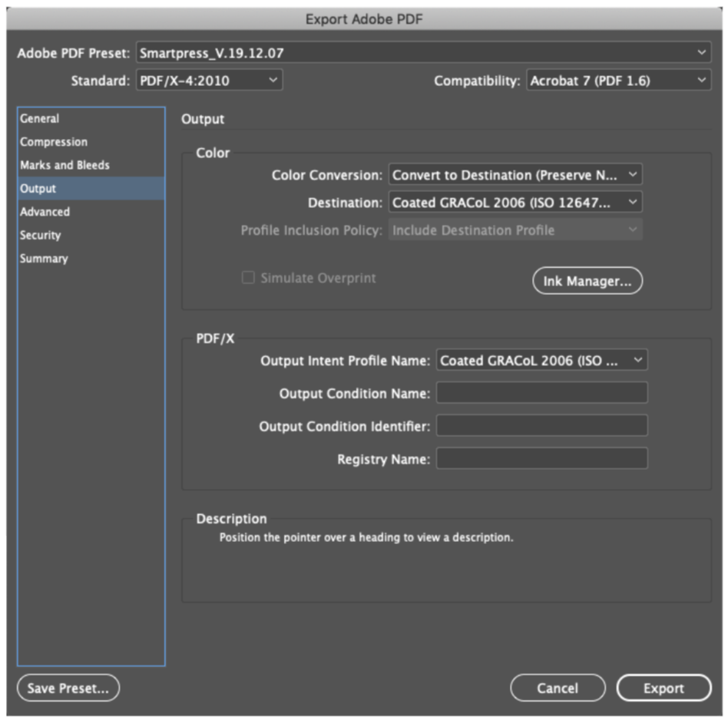This screenshot has height=723, width=728.
Task: Select the Compression section
Action: pos(91,141)
